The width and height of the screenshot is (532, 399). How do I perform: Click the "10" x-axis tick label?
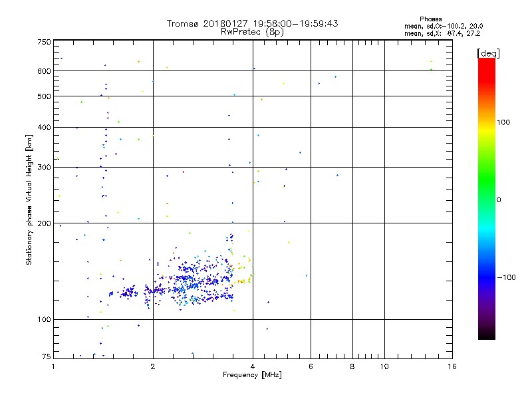click(x=384, y=366)
